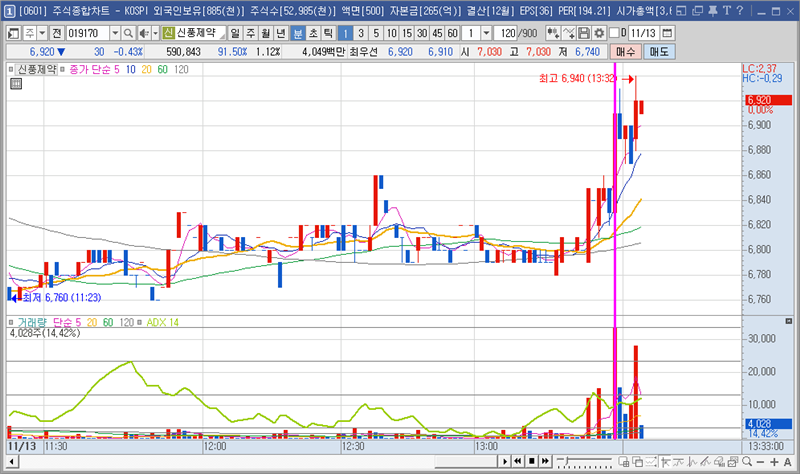800x474 pixels.
Task: Expand the stock code 019170 dropdown
Action: tap(115, 33)
